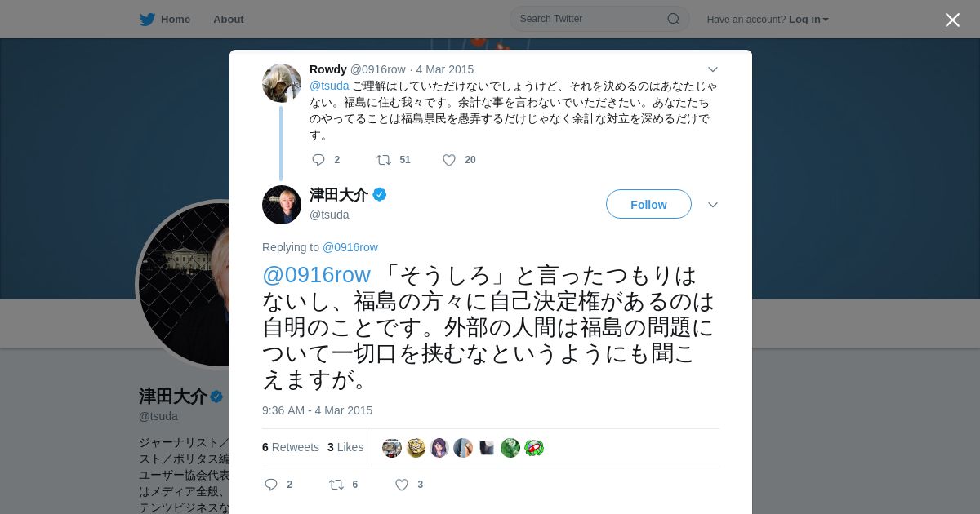Open the @0916row link after Replying to

[350, 247]
